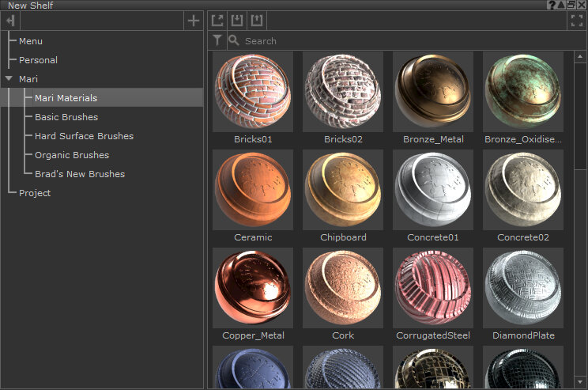Image resolution: width=588 pixels, height=390 pixels.
Task: Click the magnifier search icon
Action: point(234,40)
